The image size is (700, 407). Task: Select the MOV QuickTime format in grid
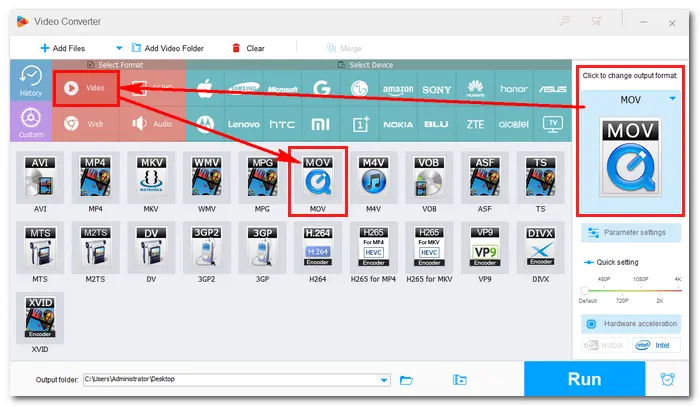click(318, 177)
